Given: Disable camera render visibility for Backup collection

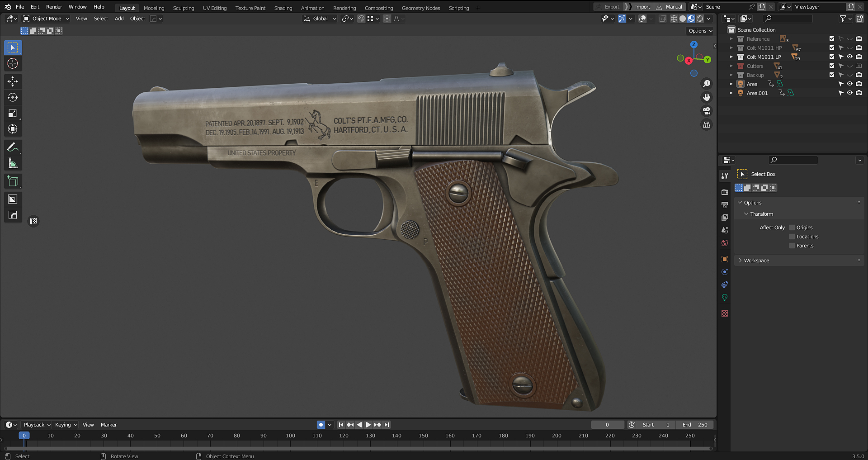Looking at the screenshot, I should 859,75.
